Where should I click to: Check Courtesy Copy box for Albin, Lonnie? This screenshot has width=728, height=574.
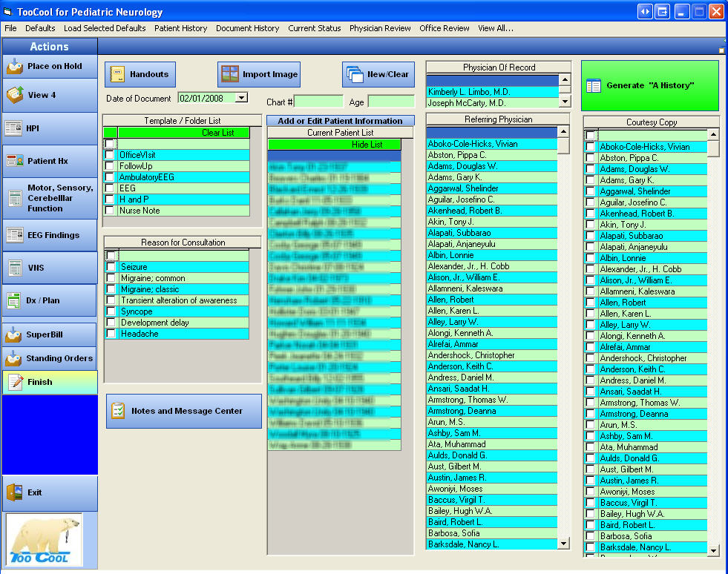(590, 258)
